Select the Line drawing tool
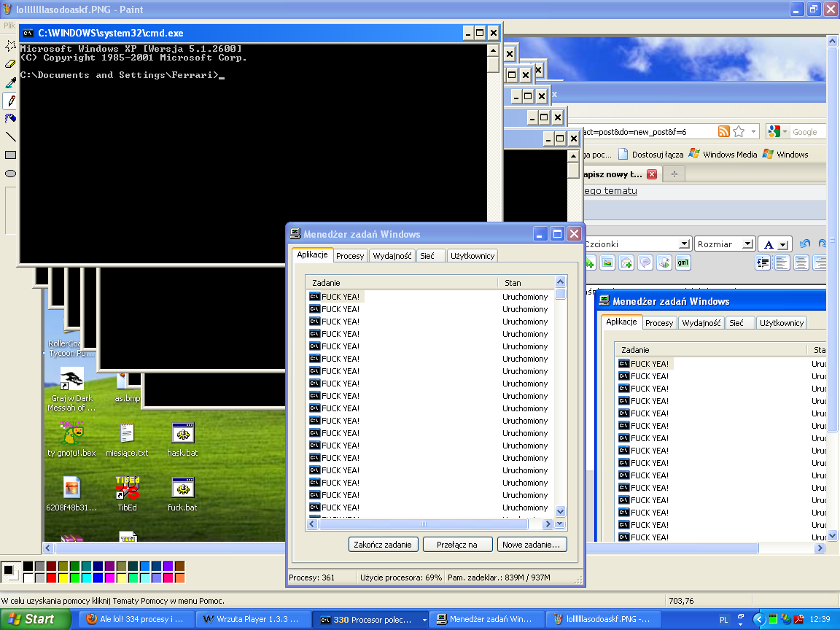 point(10,136)
